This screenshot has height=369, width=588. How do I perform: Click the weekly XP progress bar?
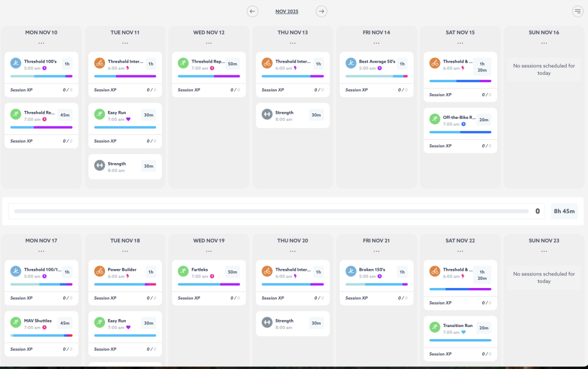[x=271, y=212]
